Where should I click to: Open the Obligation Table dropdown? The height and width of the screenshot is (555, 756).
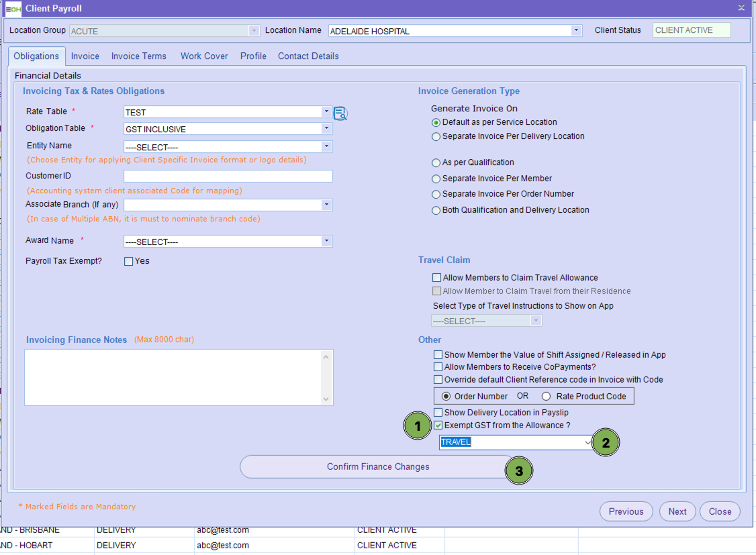point(326,129)
